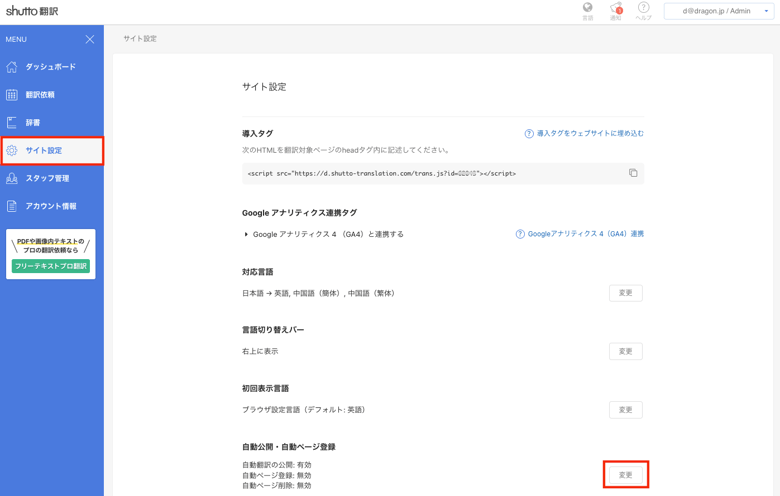780x496 pixels.
Task: Click the account information document icon
Action: click(x=12, y=206)
